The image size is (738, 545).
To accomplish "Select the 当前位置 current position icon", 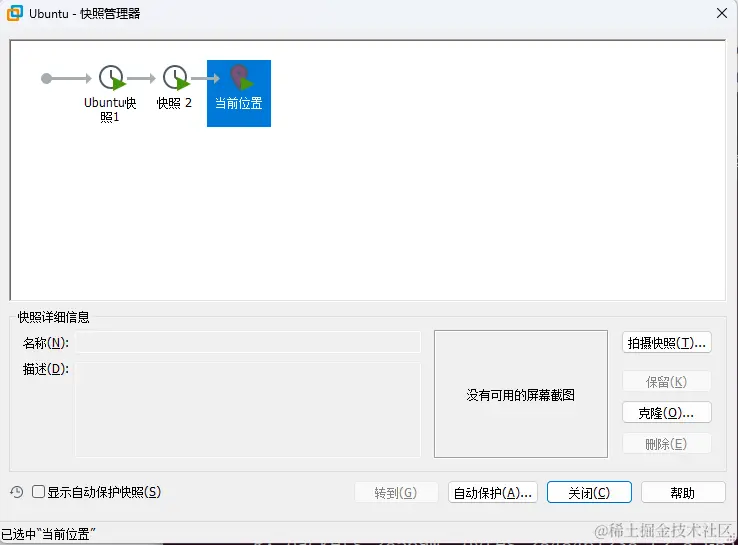I will (241, 78).
